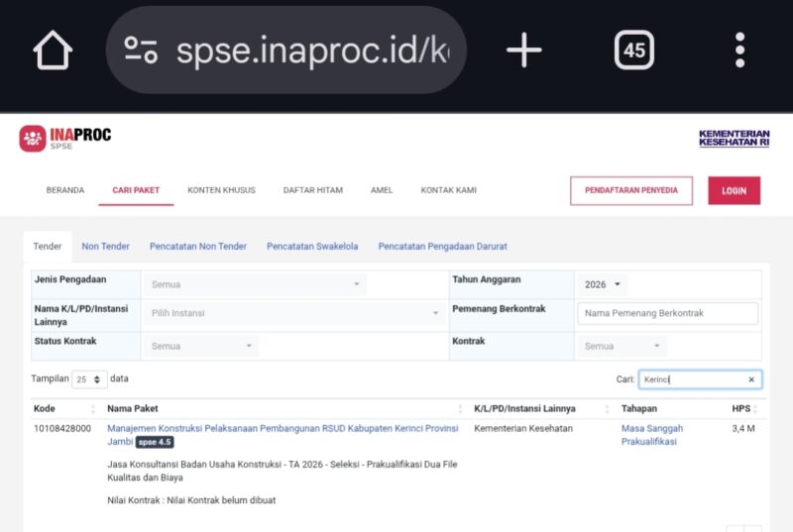Tap the site settings icon in address bar

(x=141, y=50)
